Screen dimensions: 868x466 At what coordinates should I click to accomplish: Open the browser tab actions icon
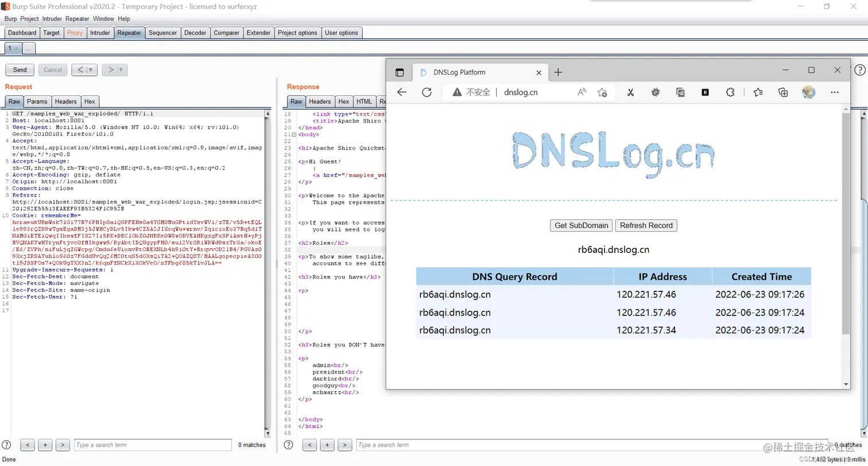point(400,72)
